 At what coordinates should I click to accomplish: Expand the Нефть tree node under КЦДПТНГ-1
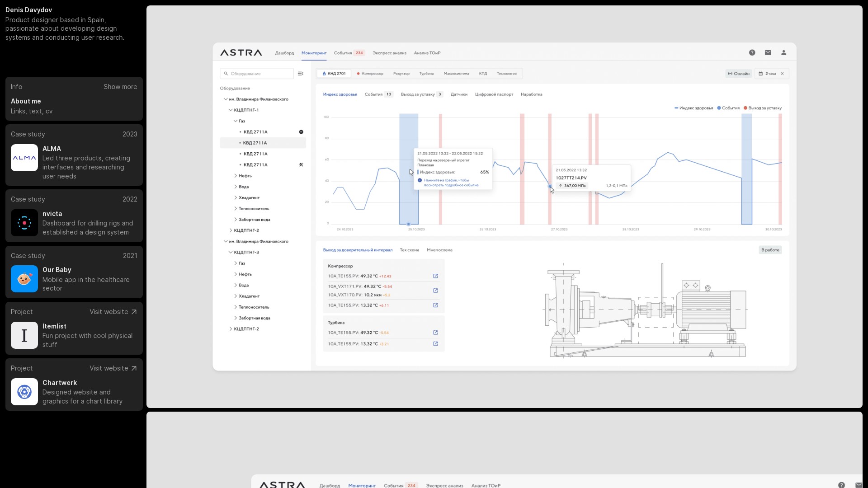(x=236, y=176)
